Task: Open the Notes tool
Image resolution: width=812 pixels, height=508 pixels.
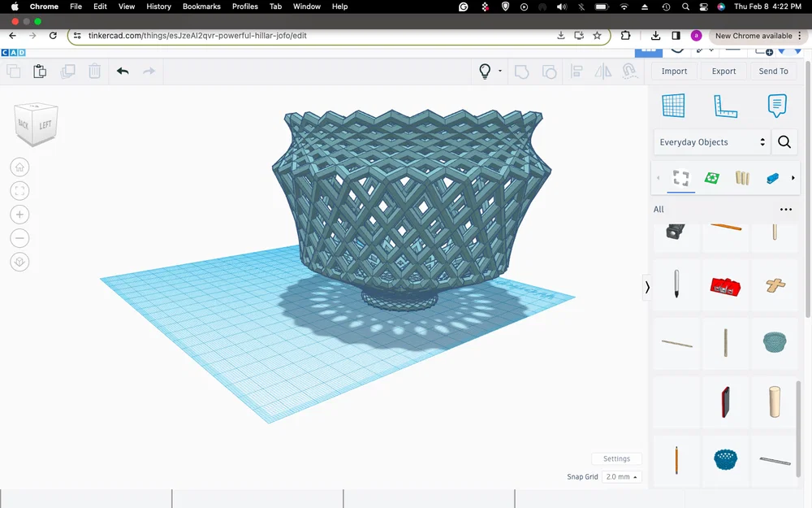Action: (x=777, y=106)
